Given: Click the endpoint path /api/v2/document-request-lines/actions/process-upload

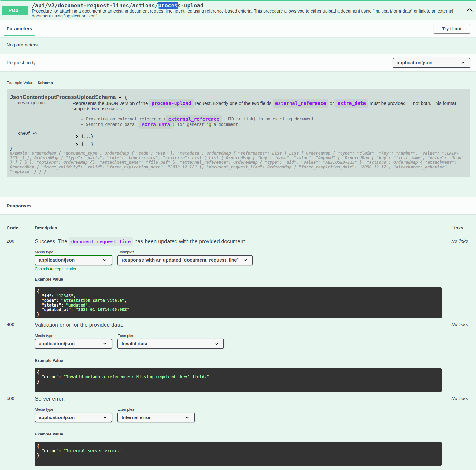Looking at the screenshot, I should 117,6.
